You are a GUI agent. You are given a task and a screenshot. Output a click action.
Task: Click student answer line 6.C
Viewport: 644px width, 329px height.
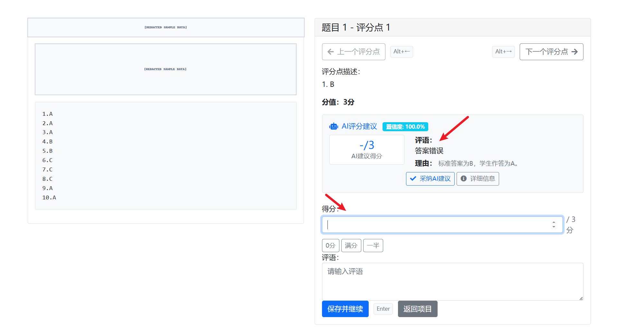point(47,160)
